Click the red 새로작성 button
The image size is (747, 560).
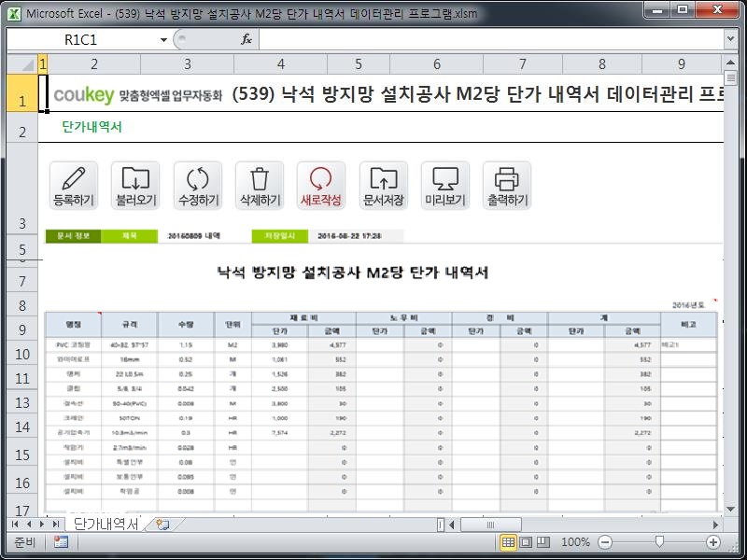(321, 186)
